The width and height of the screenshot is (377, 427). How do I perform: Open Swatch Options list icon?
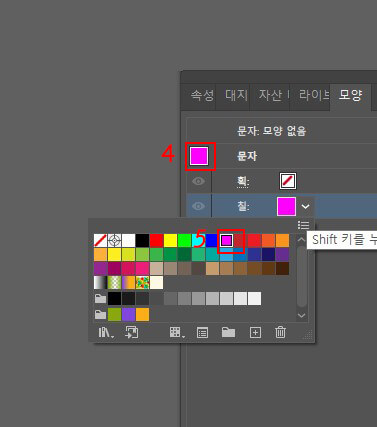pyautogui.click(x=202, y=333)
